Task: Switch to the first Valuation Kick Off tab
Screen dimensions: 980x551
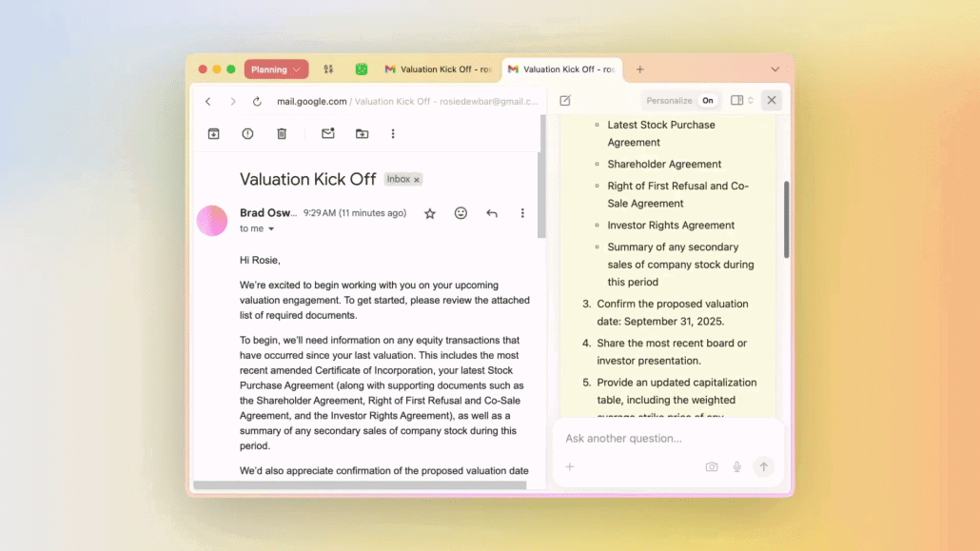Action: point(438,69)
